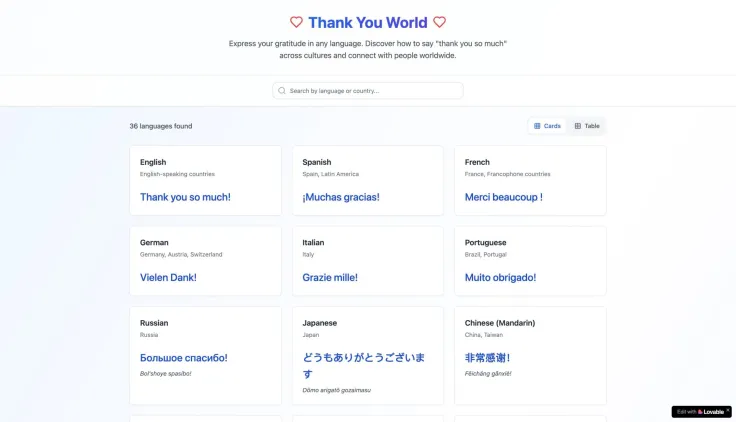The image size is (736, 422).
Task: Click the phrase Merci beaucoup !
Action: pyautogui.click(x=504, y=197)
